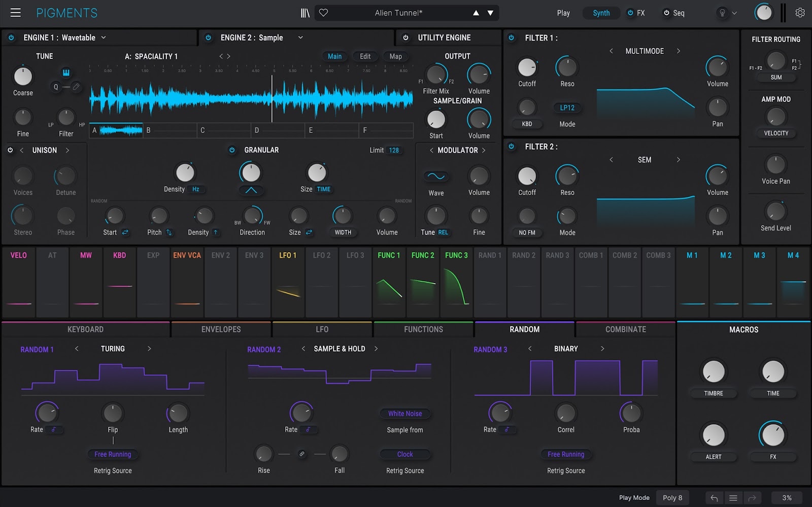Viewport: 812px width, 507px height.
Task: Toggle the Size random mode icon
Action: [x=309, y=232]
